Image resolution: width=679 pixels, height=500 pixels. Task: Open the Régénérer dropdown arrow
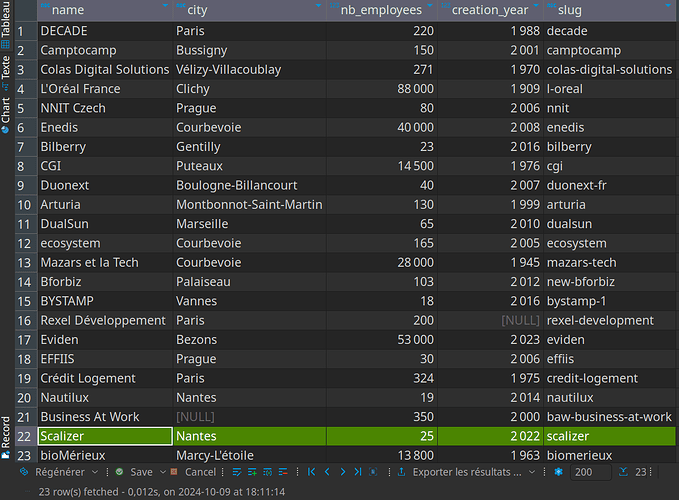click(95, 472)
